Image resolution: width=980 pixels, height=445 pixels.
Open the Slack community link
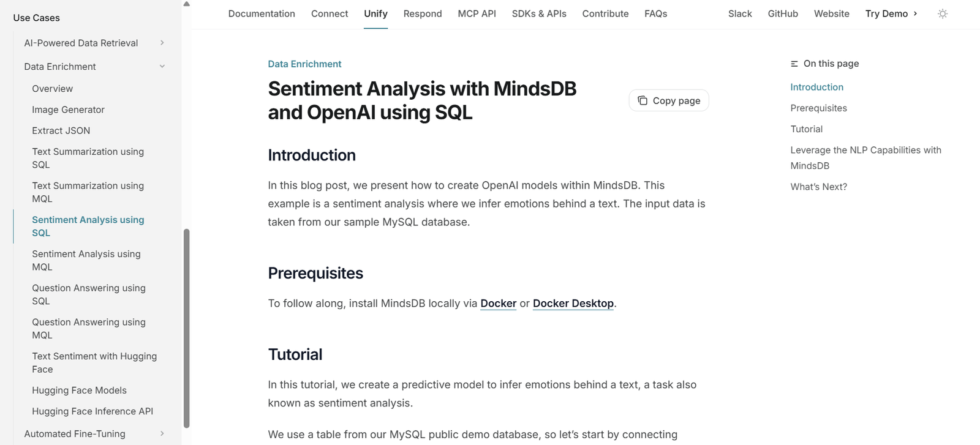740,13
